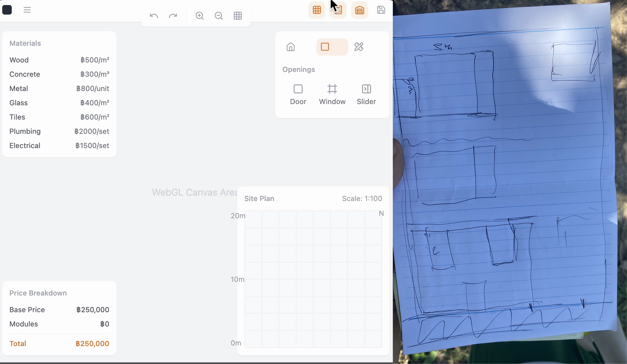
Task: Select the garage/storage icon in top toolbar
Action: (360, 10)
